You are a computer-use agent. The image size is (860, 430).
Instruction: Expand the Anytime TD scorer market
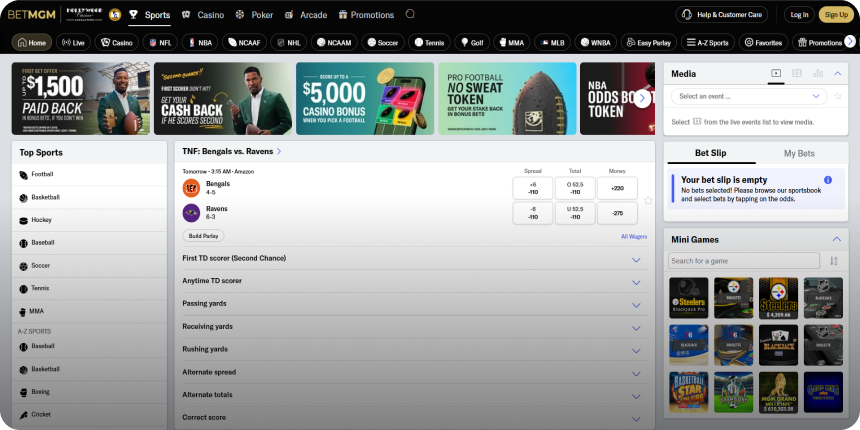tap(408, 281)
